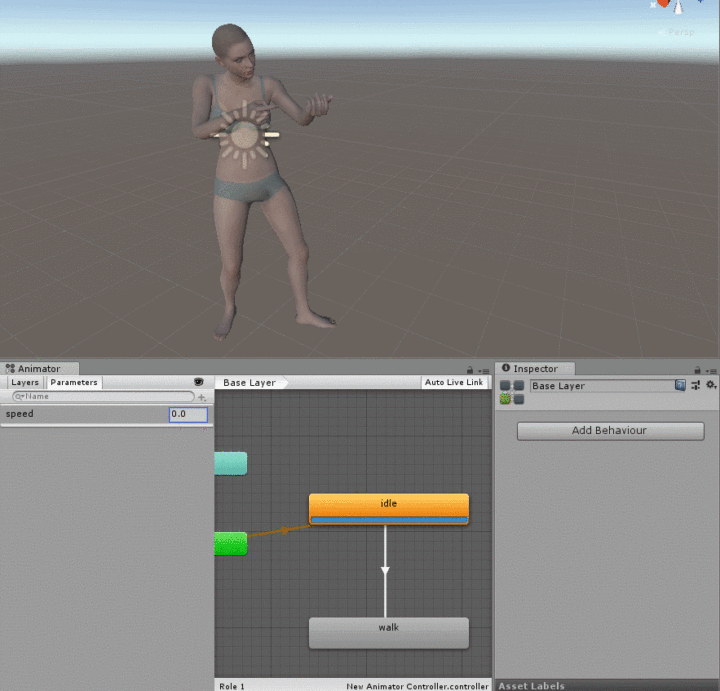Toggle the Inspector panel lock
The image size is (720, 691).
click(698, 369)
